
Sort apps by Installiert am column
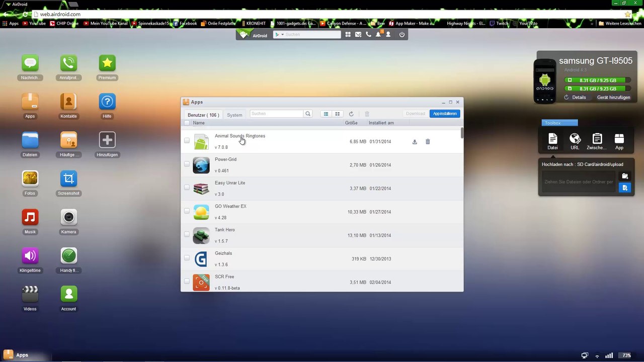point(381,123)
